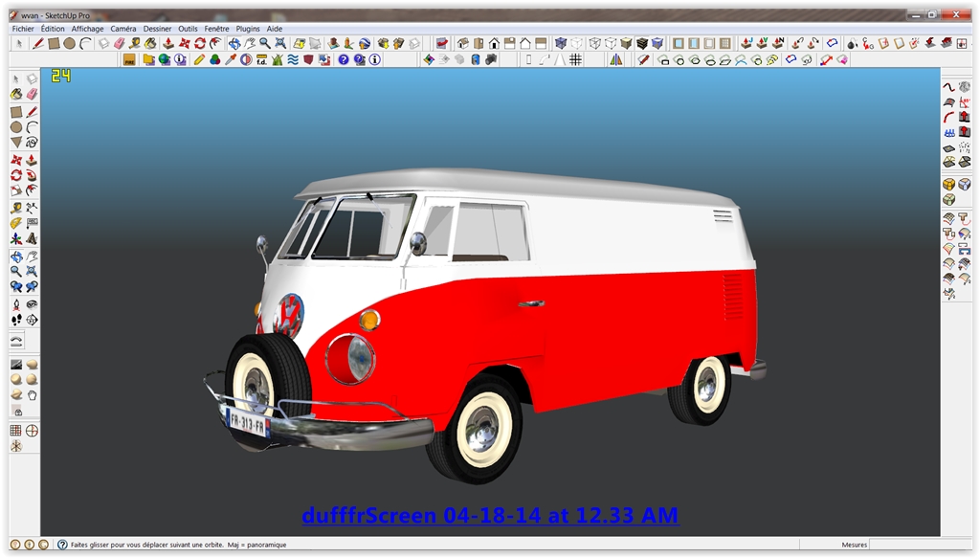Open the Édition menu

53,29
